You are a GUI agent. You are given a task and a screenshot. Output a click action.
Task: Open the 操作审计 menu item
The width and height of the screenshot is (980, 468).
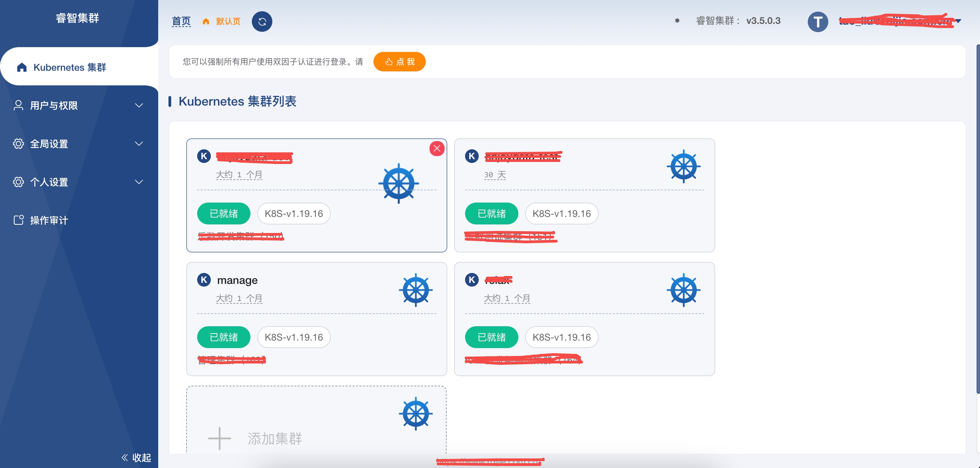[x=79, y=220]
